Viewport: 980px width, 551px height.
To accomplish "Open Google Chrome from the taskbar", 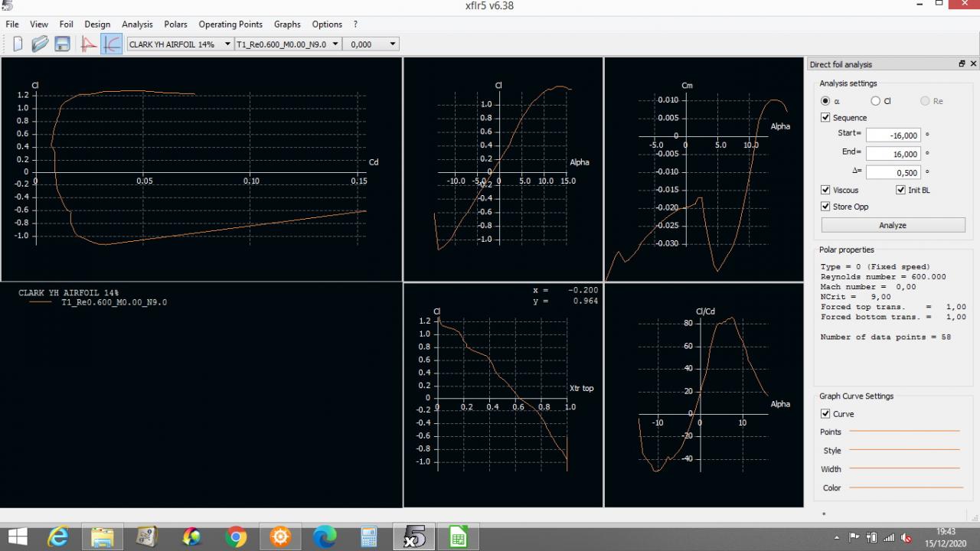I will point(236,537).
